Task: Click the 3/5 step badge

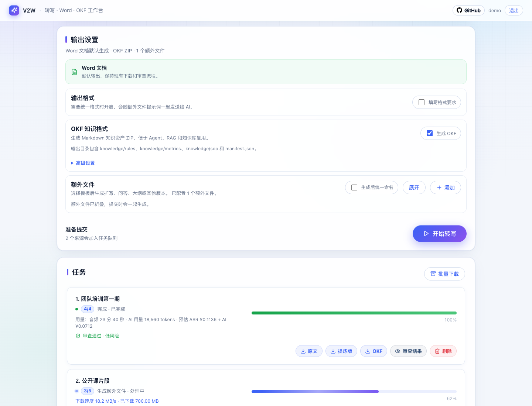Action: pyautogui.click(x=88, y=391)
